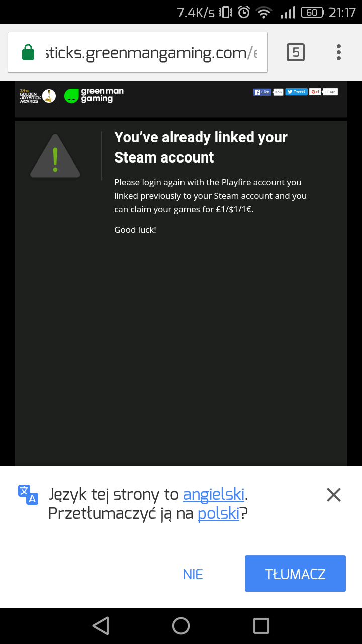Screen dimensions: 362x644
Task: Click the Twitter Tweet button
Action: (296, 92)
